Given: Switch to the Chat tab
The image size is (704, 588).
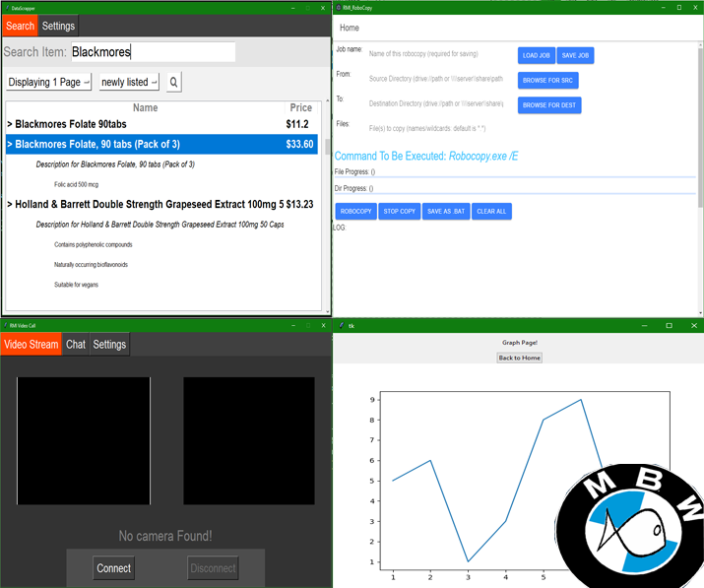Looking at the screenshot, I should [x=76, y=345].
